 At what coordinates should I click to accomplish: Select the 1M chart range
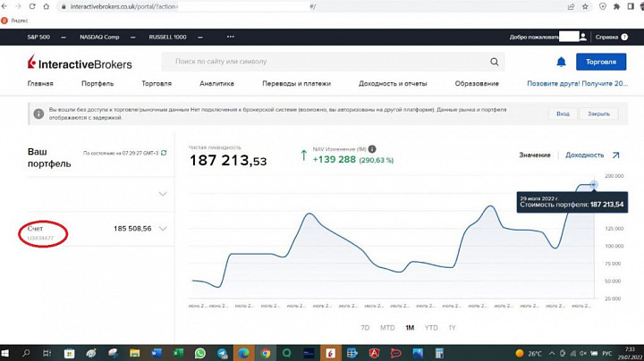tap(410, 327)
